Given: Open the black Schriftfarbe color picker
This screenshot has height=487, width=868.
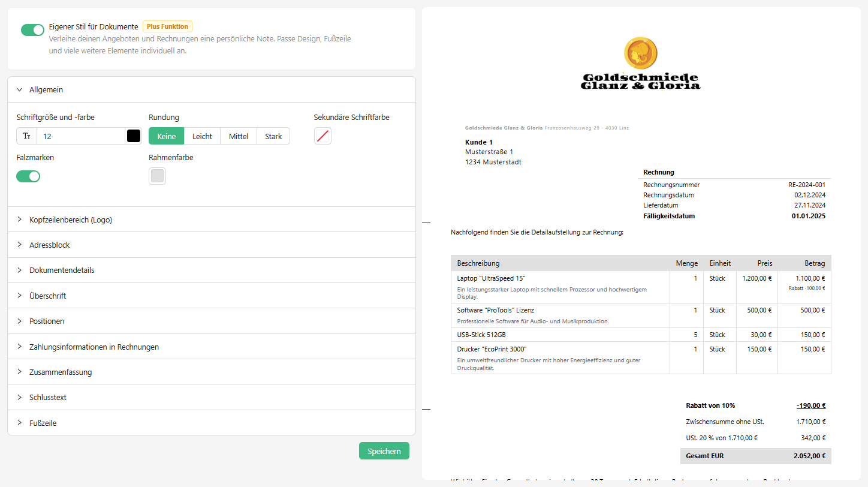Looking at the screenshot, I should 133,136.
